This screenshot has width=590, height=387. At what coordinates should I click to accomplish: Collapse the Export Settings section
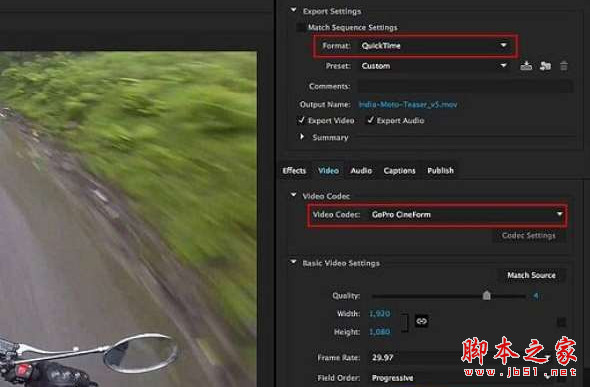pos(293,11)
